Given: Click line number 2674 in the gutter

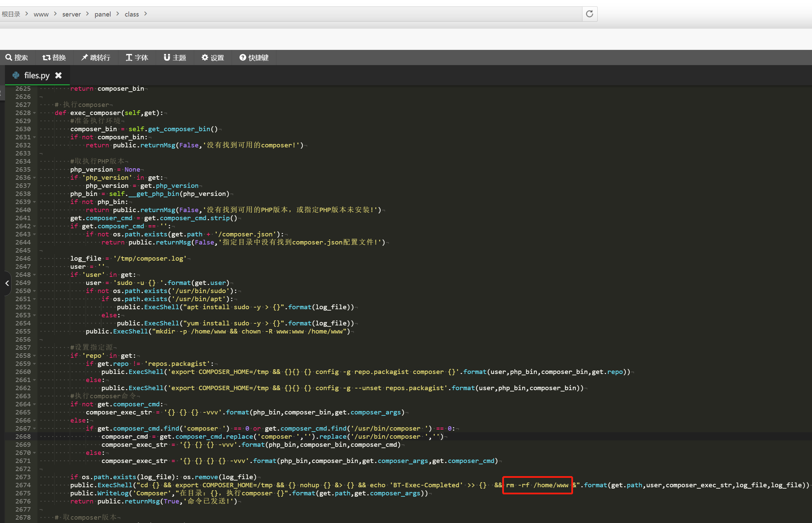Looking at the screenshot, I should click(x=23, y=485).
